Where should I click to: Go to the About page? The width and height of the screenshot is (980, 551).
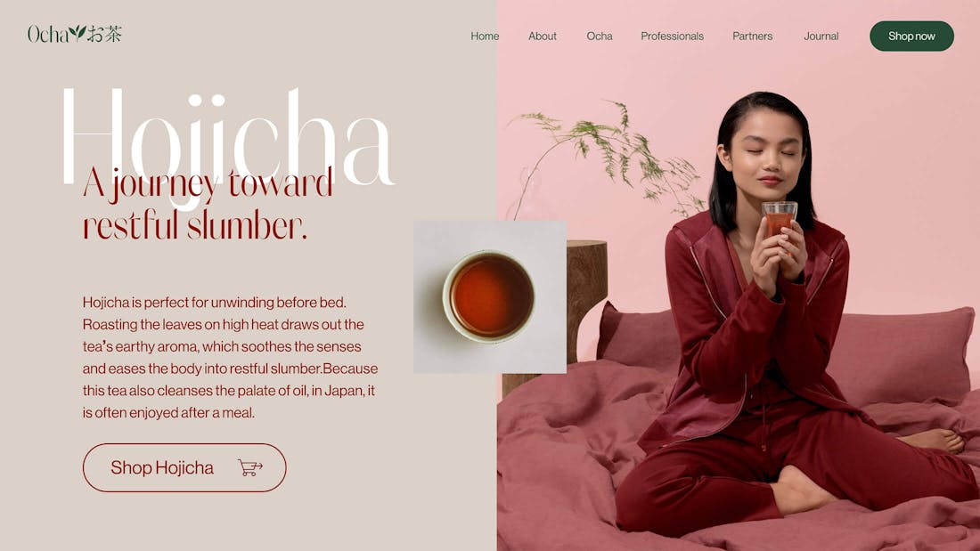pos(542,36)
